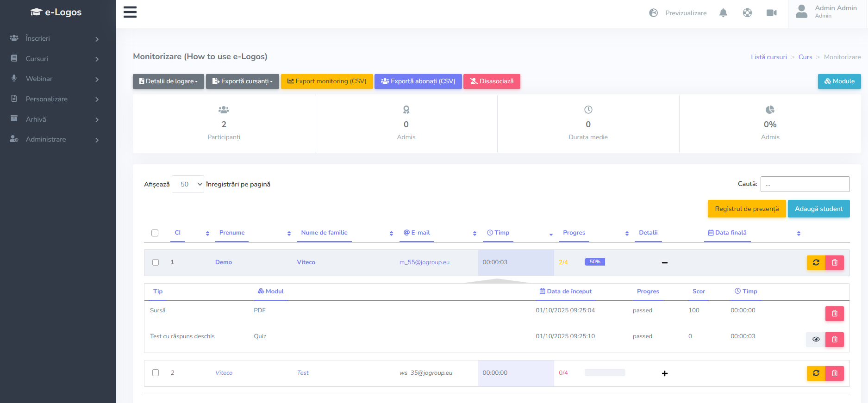View the Quiz attempt with eye icon
The width and height of the screenshot is (868, 403).
pos(816,340)
